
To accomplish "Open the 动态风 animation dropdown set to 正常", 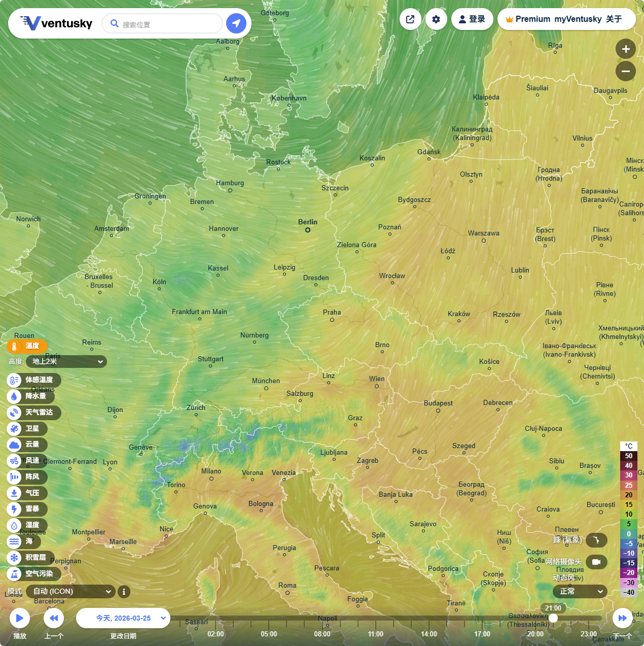I will [x=580, y=591].
